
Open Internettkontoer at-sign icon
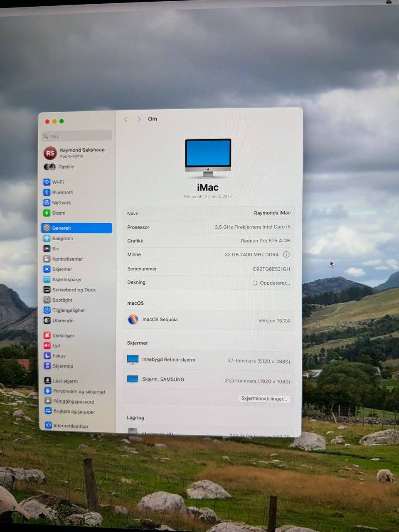[x=48, y=425]
